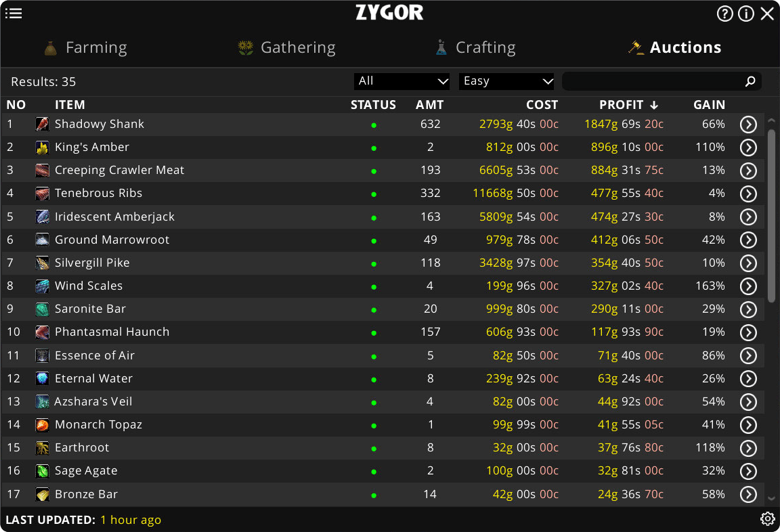Select the Bronze Bar item name
The width and height of the screenshot is (780, 532).
tap(86, 494)
